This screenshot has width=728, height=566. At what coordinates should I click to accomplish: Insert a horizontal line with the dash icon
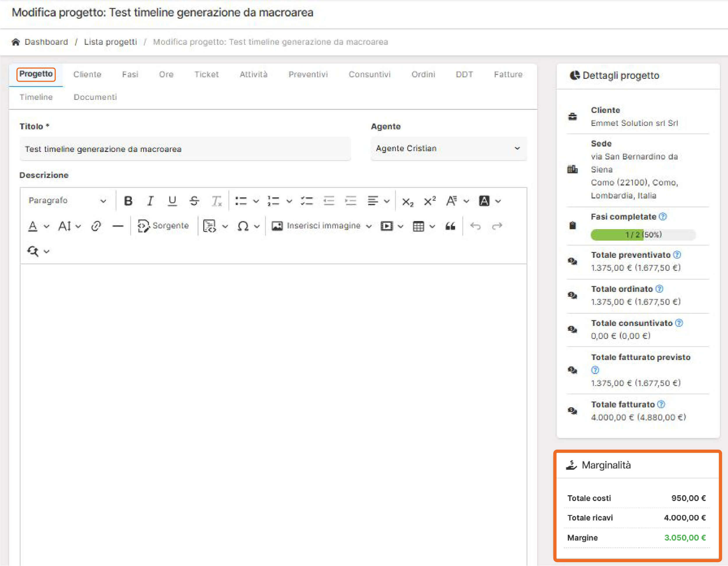tap(118, 226)
